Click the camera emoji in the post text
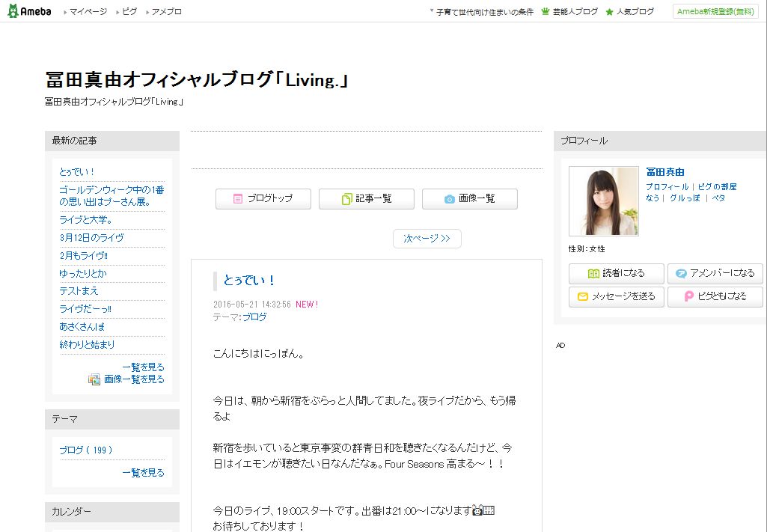 477,510
